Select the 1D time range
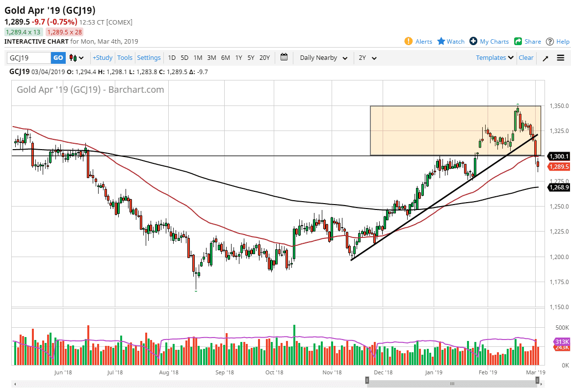Screen dimensions: 571x392 pyautogui.click(x=172, y=57)
